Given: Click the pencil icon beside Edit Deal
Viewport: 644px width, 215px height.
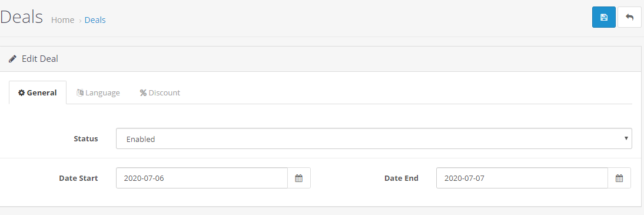Looking at the screenshot, I should click(12, 59).
